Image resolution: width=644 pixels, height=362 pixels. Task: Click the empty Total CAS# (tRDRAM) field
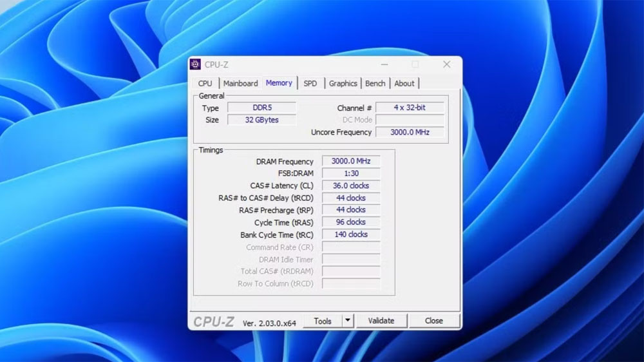tap(351, 272)
